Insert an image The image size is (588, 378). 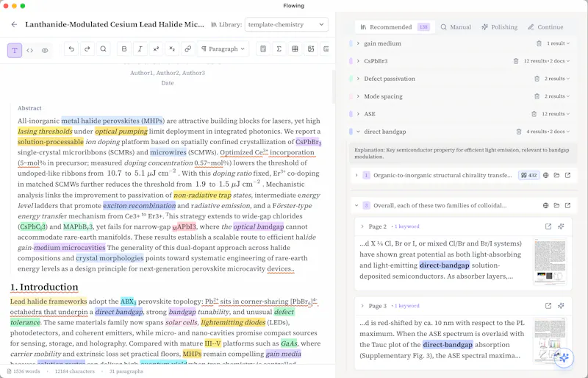(311, 49)
